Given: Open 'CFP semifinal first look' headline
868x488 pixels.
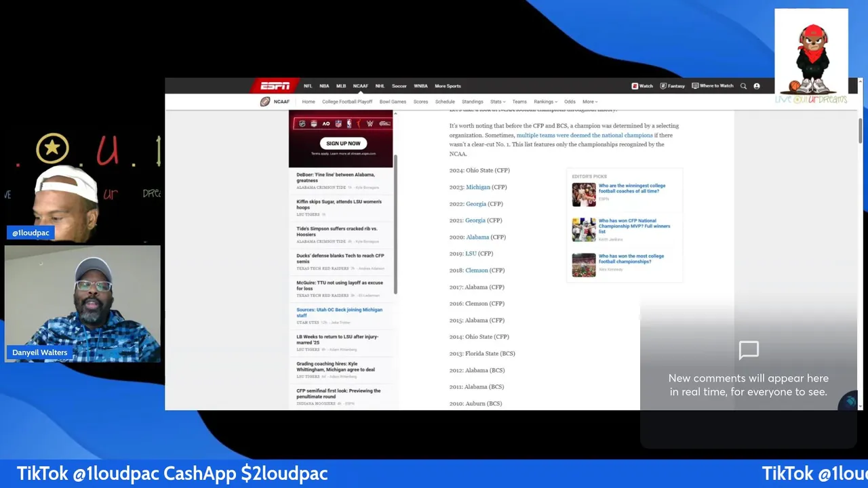Looking at the screenshot, I should [338, 394].
